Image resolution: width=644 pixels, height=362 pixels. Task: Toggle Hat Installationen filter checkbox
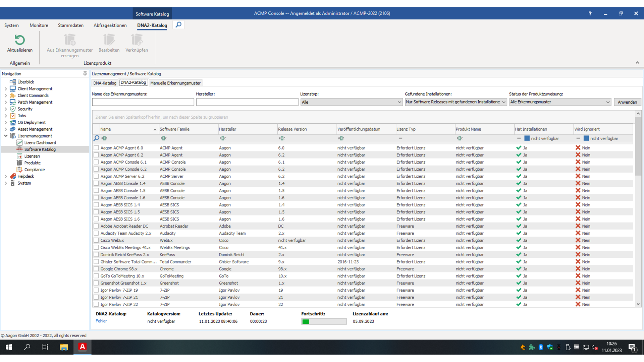click(x=527, y=138)
